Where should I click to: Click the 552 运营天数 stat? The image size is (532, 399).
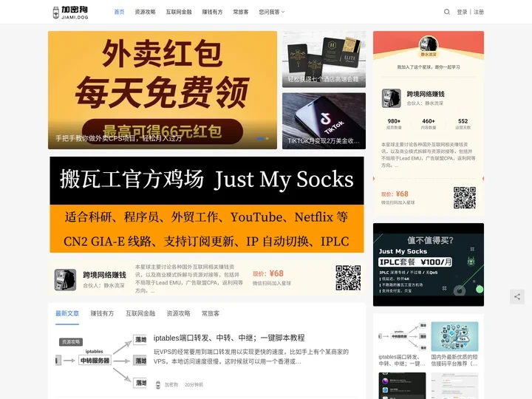[x=463, y=124]
